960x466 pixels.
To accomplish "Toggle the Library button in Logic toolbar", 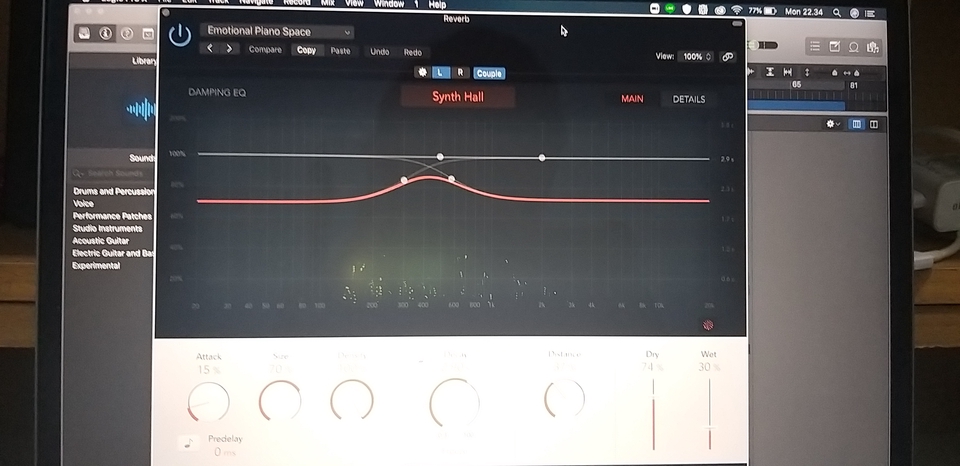I will [x=84, y=34].
